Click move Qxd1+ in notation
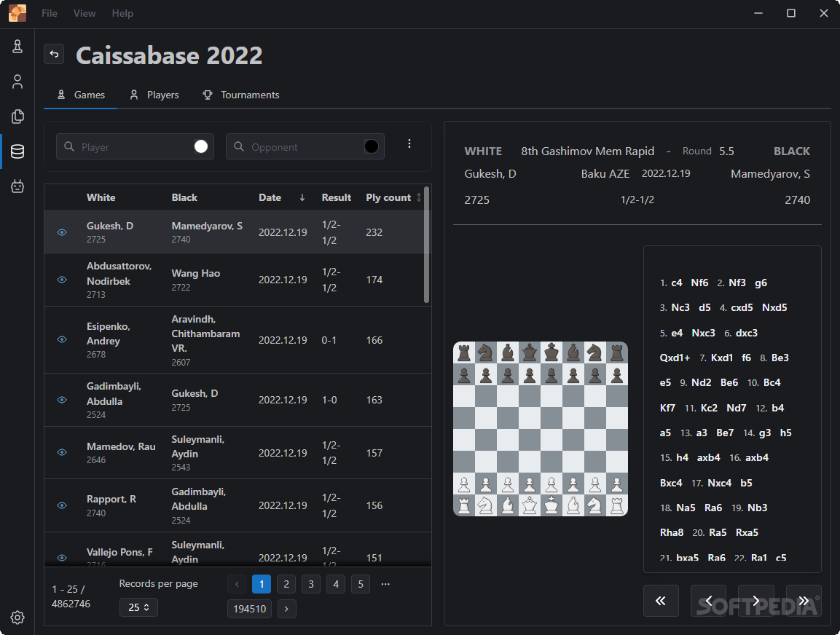 [675, 358]
